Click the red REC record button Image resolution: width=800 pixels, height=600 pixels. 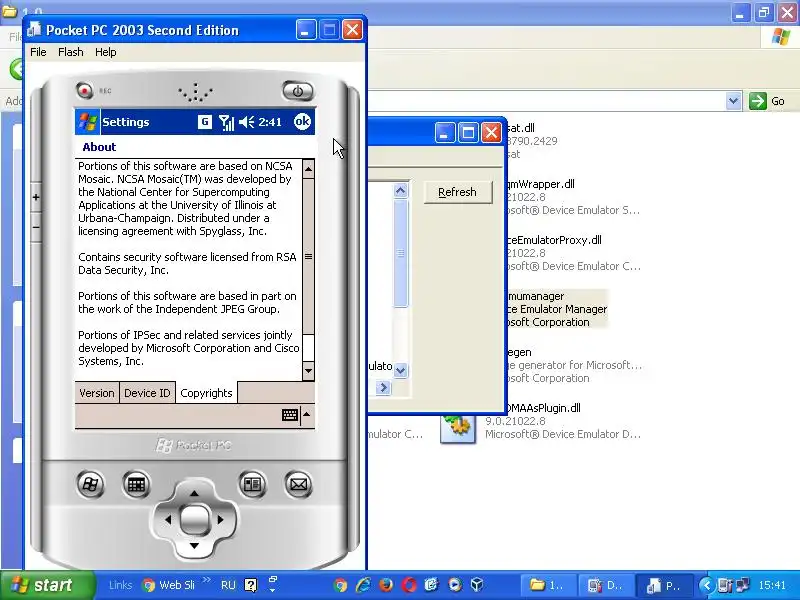coord(85,90)
